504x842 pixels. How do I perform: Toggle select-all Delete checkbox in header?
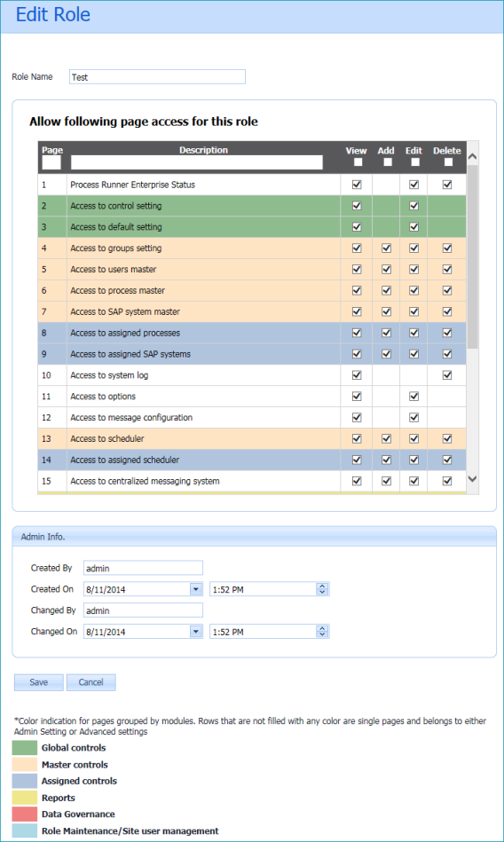449,162
